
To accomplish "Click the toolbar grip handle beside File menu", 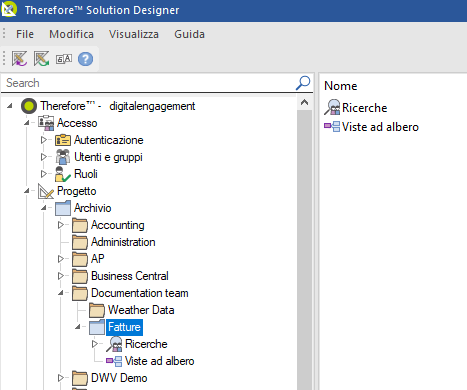I will [4, 34].
